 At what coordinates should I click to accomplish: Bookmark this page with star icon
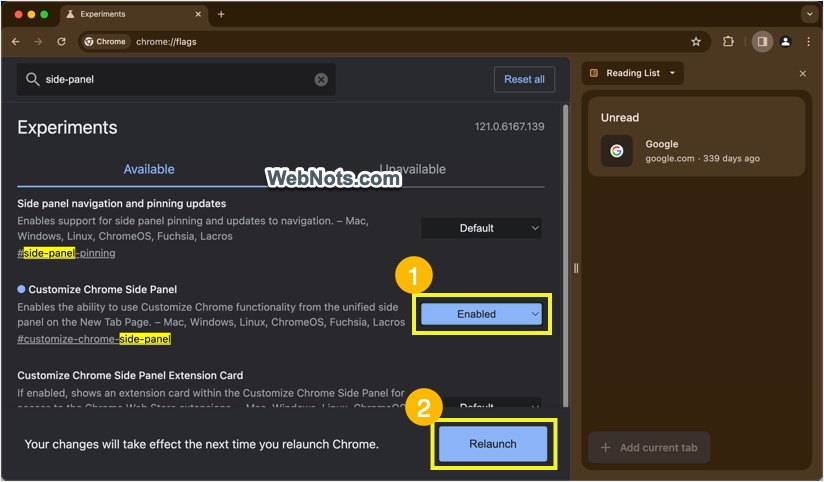[x=696, y=42]
